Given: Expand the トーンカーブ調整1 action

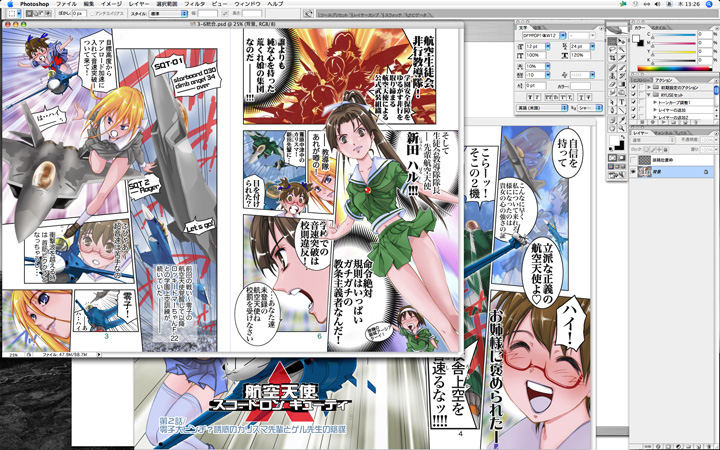Looking at the screenshot, I should pos(654,102).
